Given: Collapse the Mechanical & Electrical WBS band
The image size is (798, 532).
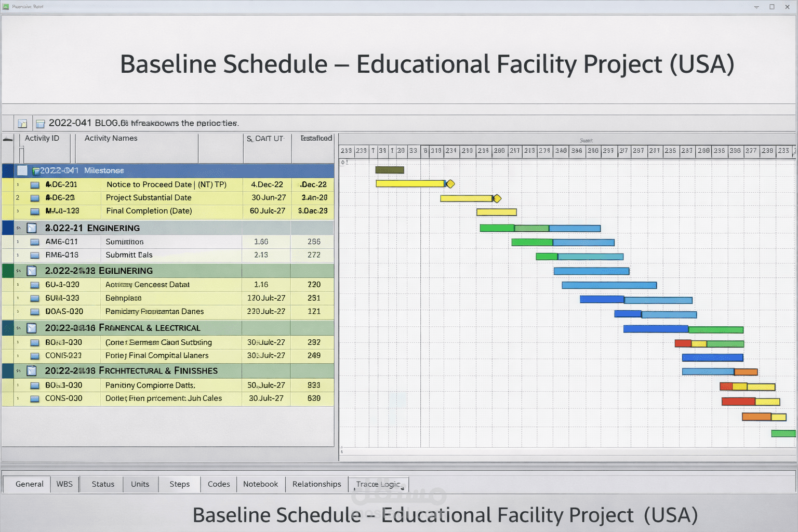Looking at the screenshot, I should click(x=19, y=328).
